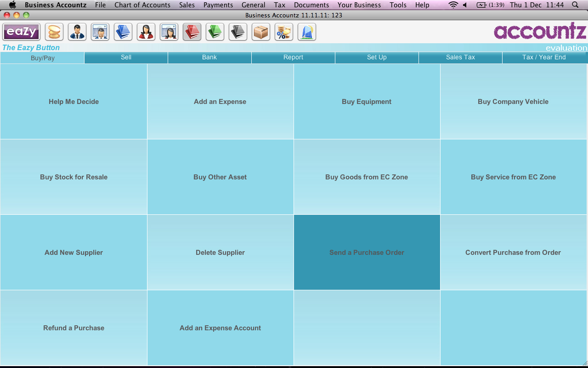Open the Tools menu

pos(398,5)
